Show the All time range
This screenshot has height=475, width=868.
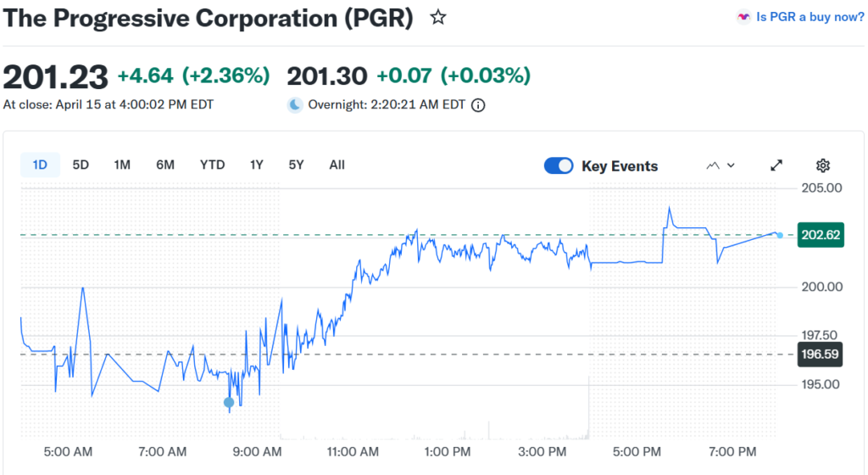(337, 165)
